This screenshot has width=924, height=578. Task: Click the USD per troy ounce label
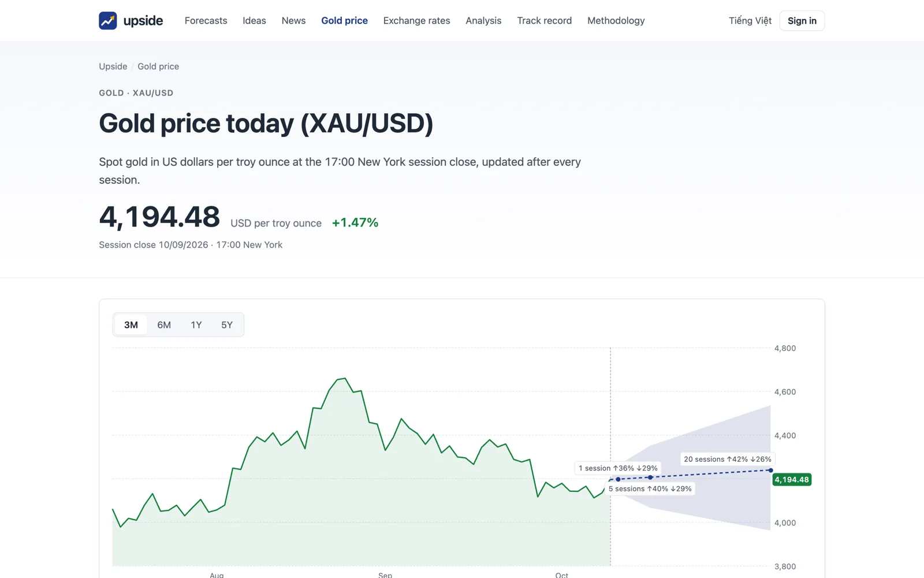[276, 223]
